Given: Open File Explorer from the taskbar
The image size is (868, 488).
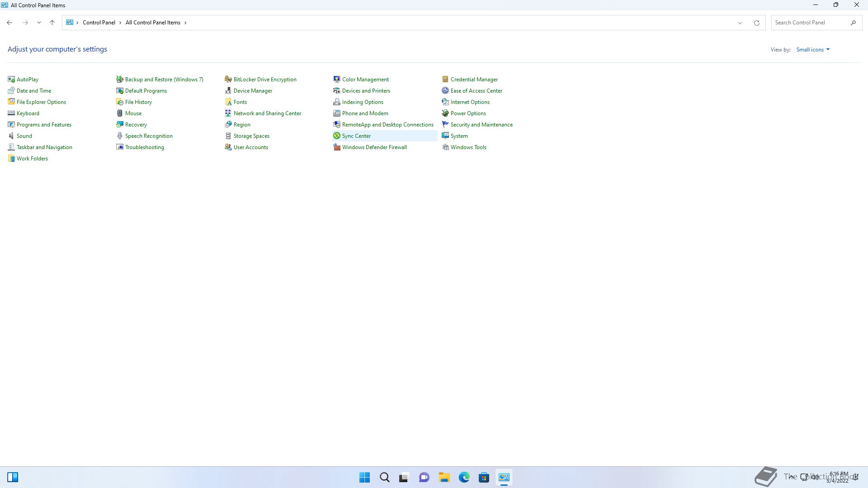Looking at the screenshot, I should pyautogui.click(x=444, y=477).
